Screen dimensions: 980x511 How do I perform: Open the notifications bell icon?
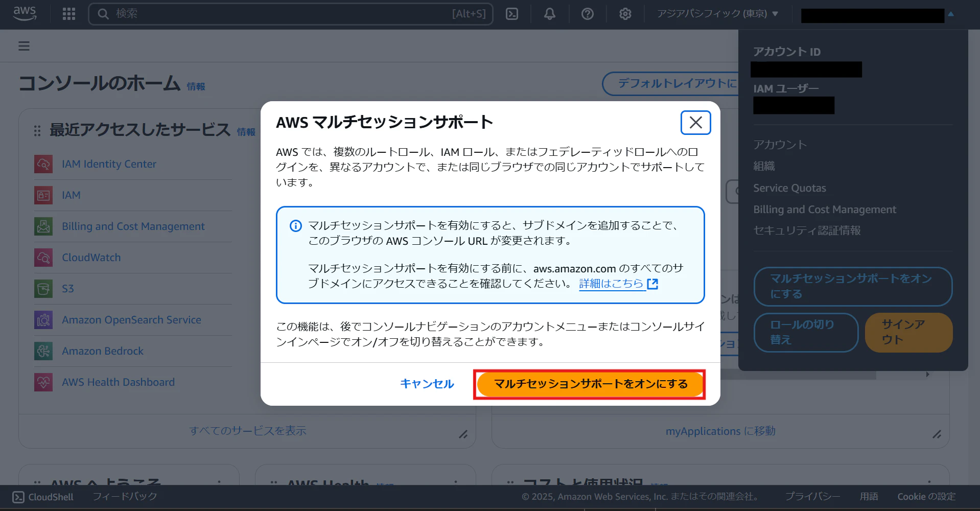click(550, 14)
